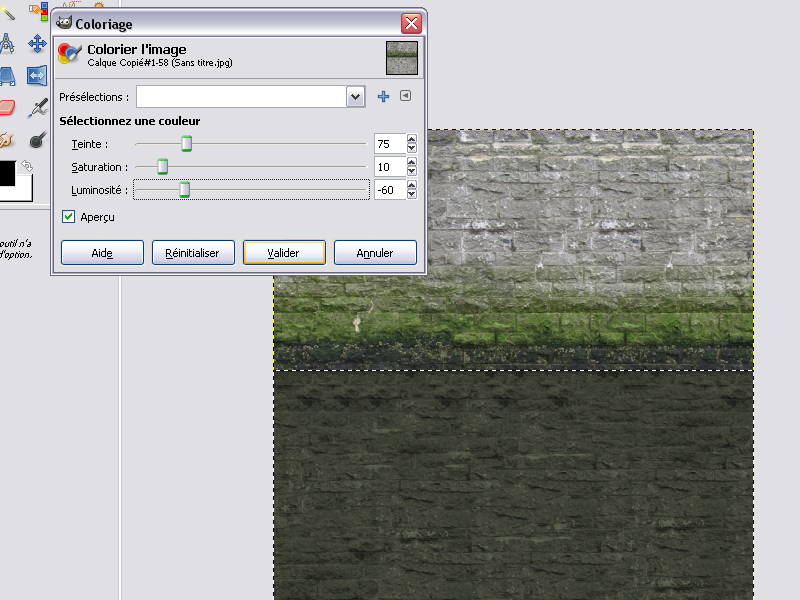Decrease Luminosité value with down arrow
Viewport: 800px width, 600px height.
[412, 194]
